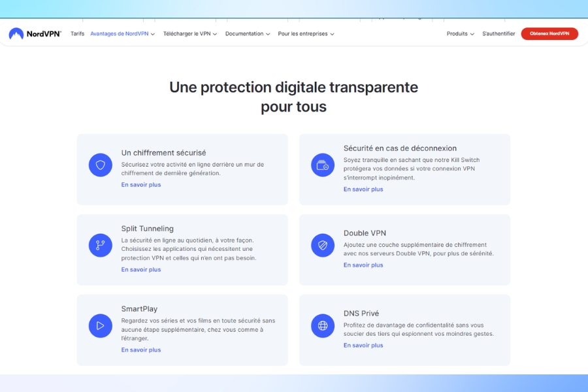Viewport: 588px width, 392px height.
Task: Expand the Télécharger le VPN menu
Action: coord(189,34)
